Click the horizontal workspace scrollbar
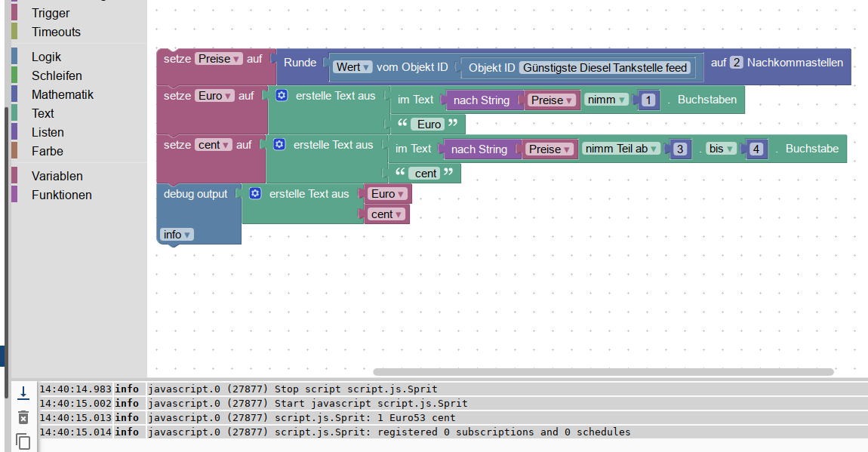 (x=603, y=372)
